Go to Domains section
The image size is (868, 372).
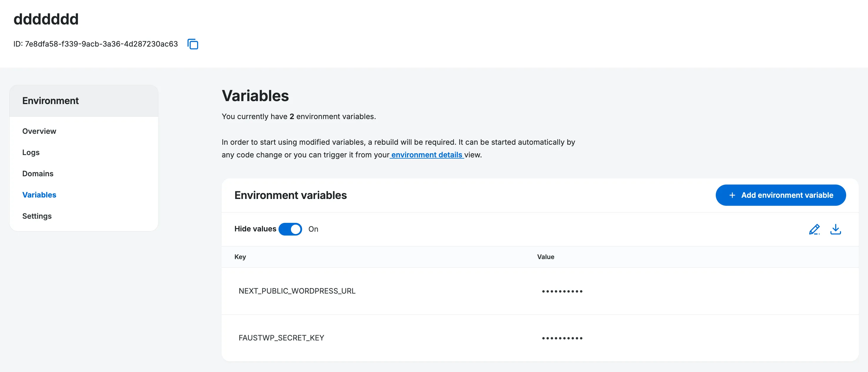38,173
